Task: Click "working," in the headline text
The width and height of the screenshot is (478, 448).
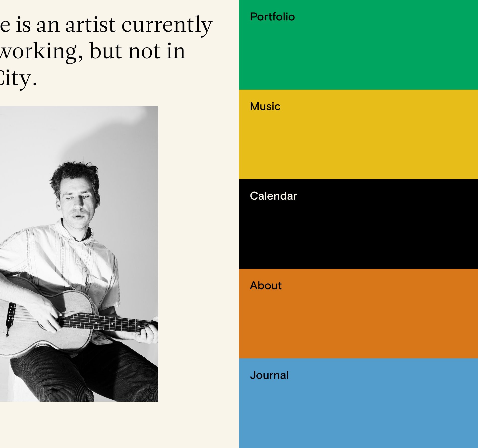Action: pos(41,52)
